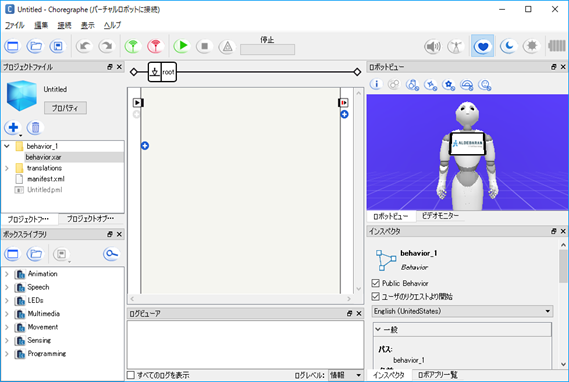This screenshot has width=569, height=382.
Task: Undo the last action
Action: point(84,46)
